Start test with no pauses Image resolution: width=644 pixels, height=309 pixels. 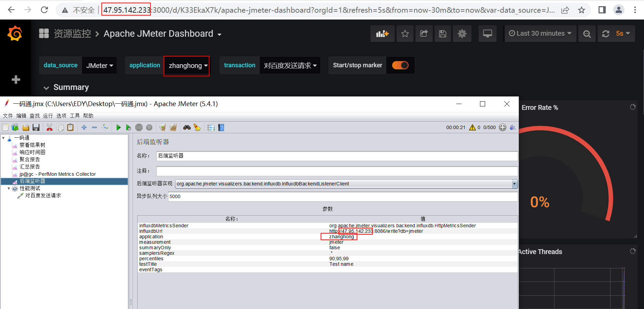click(x=129, y=128)
